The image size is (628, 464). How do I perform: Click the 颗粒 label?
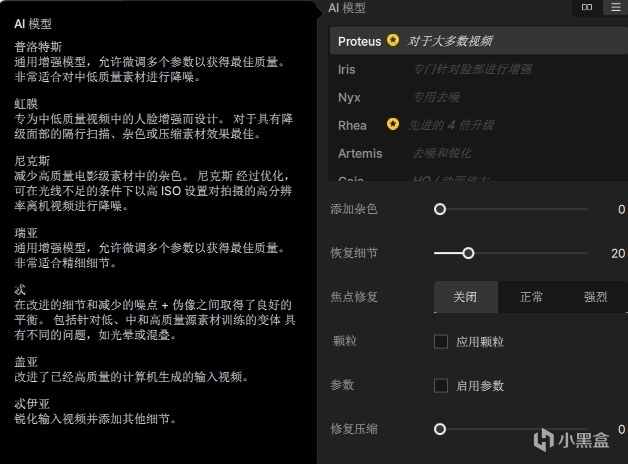point(344,341)
